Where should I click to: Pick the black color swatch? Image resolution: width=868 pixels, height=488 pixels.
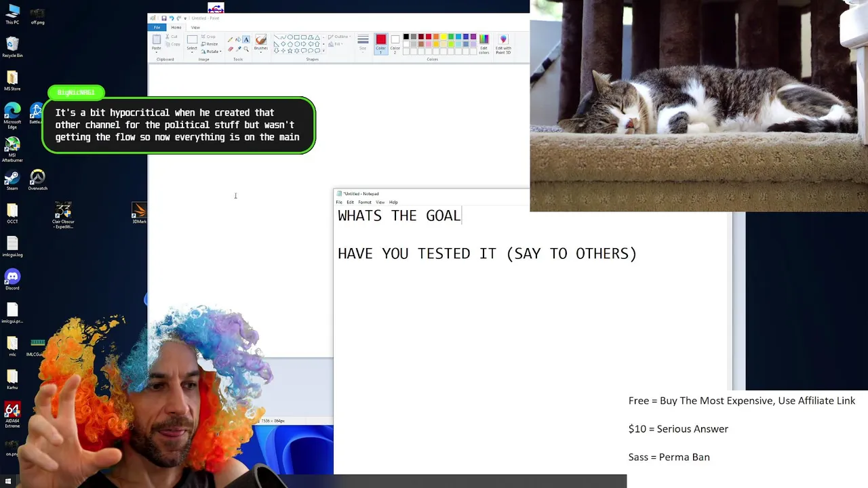click(x=406, y=37)
